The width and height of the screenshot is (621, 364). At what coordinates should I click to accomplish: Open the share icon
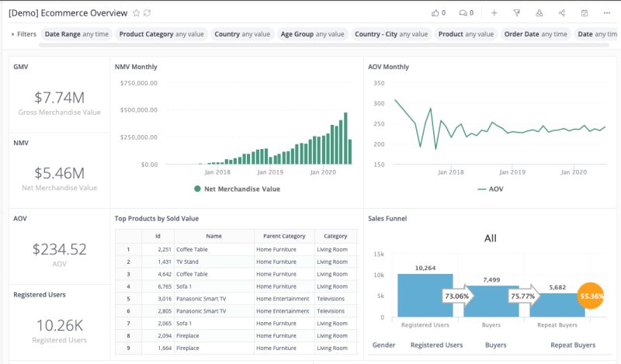click(x=561, y=13)
